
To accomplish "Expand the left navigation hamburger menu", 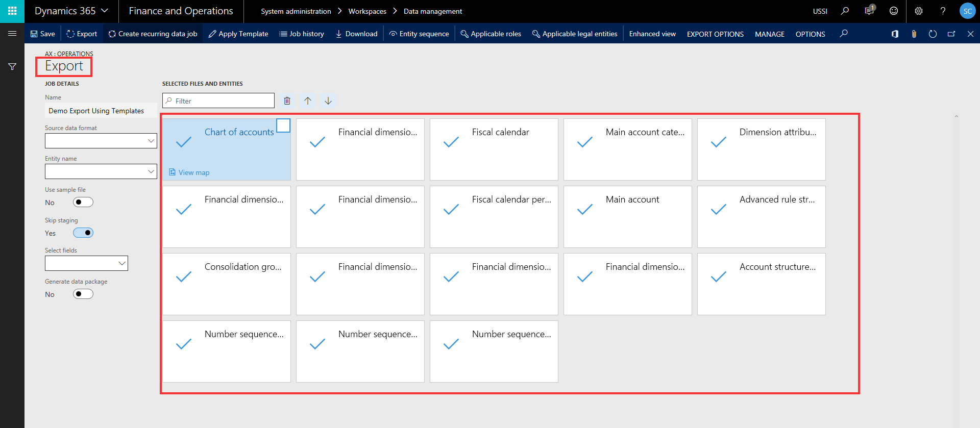I will coord(12,34).
